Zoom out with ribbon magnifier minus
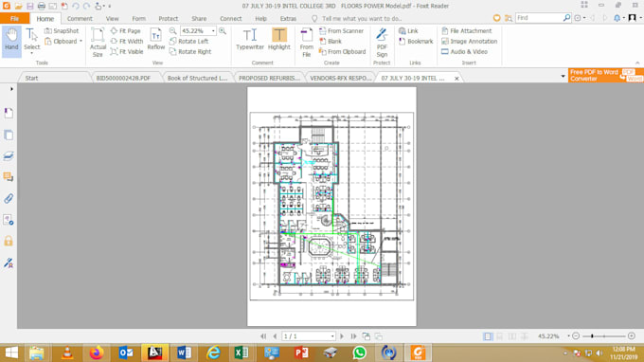644x362 pixels. coord(173,31)
